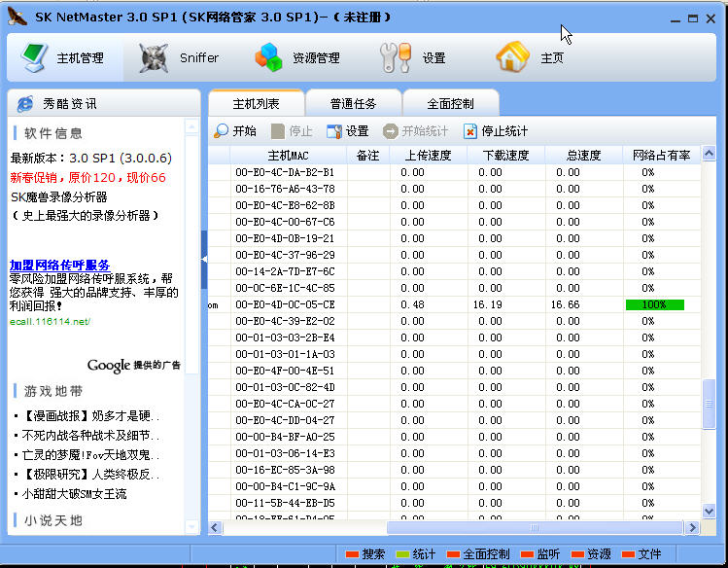Click total speed value 16.66
Viewport: 728px width, 568px height.
tap(565, 304)
